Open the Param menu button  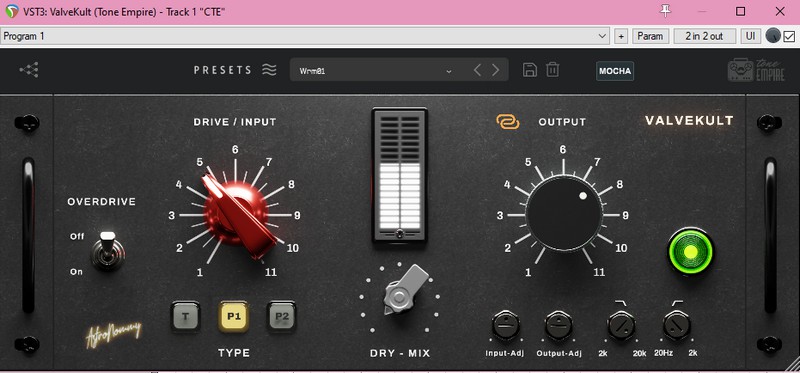point(651,36)
